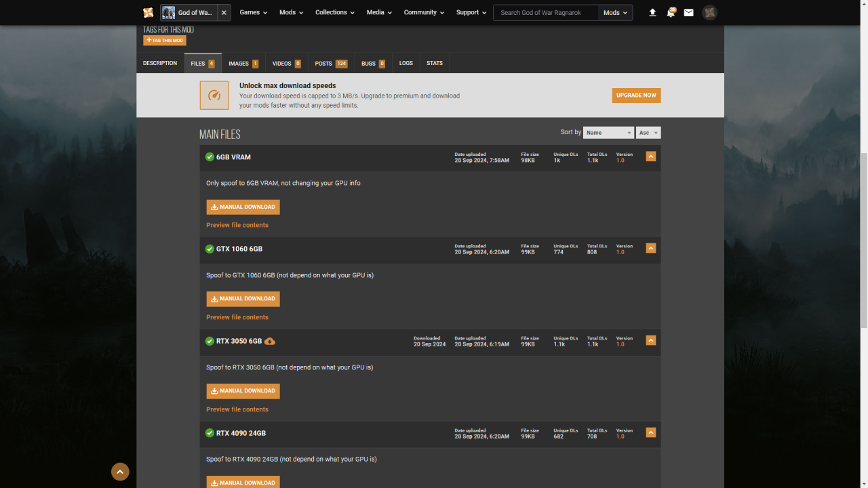Click the scroll-to-top arrow button

tap(120, 472)
